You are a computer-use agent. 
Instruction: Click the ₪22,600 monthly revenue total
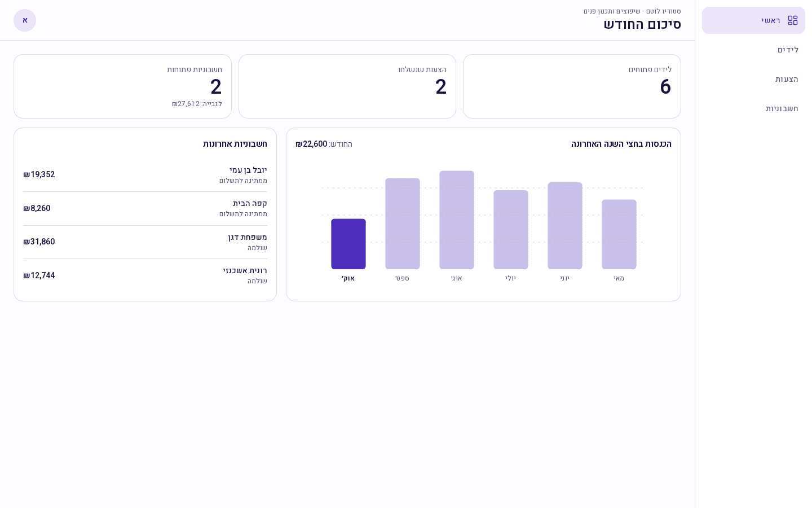pyautogui.click(x=311, y=144)
